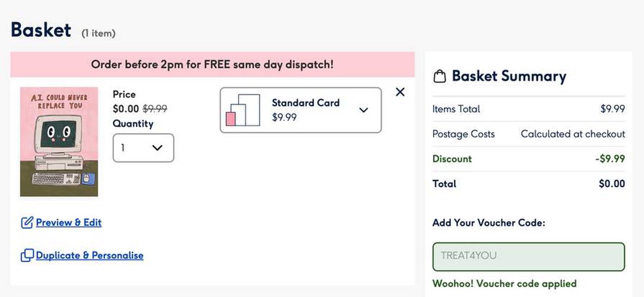Viewport: 644px width, 297px height.
Task: Click the crossed-out $9.99 price
Action: [154, 109]
